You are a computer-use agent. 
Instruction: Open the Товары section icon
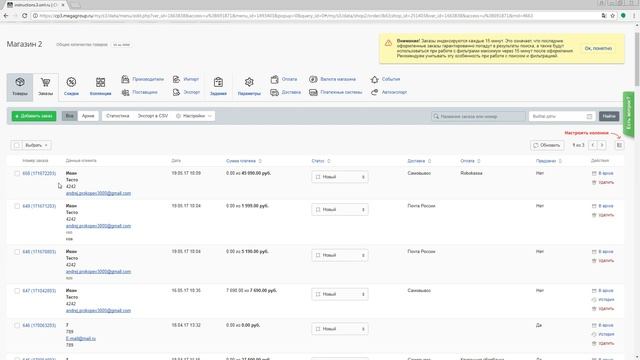20,82
